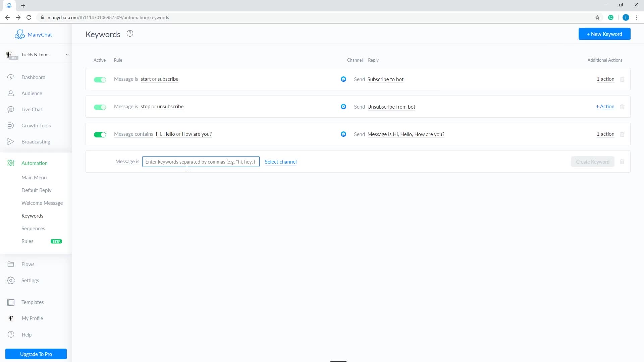644x362 pixels.
Task: Toggle off the stop or unsubscribe rule
Action: [100, 107]
